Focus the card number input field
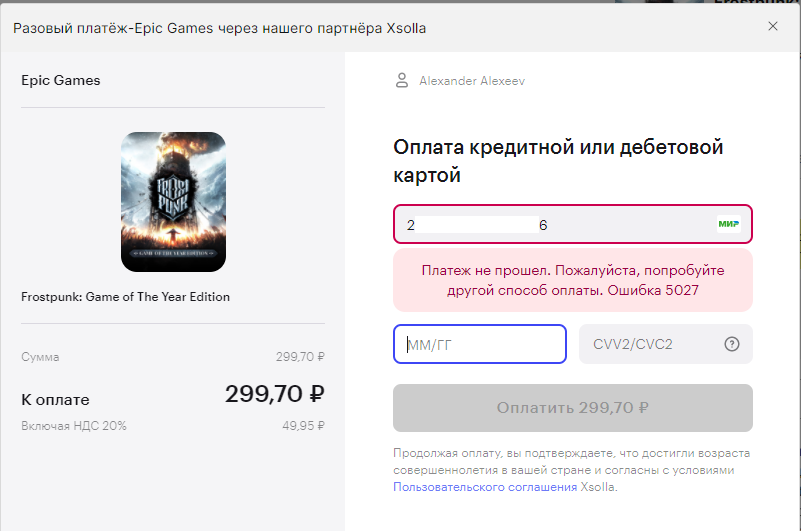This screenshot has height=531, width=801. (573, 224)
